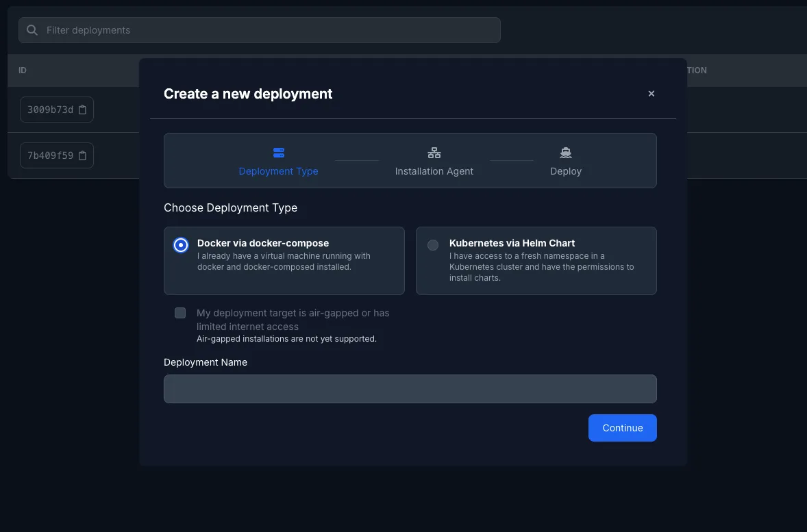Click the air-gapped not yet supported note

[286, 339]
